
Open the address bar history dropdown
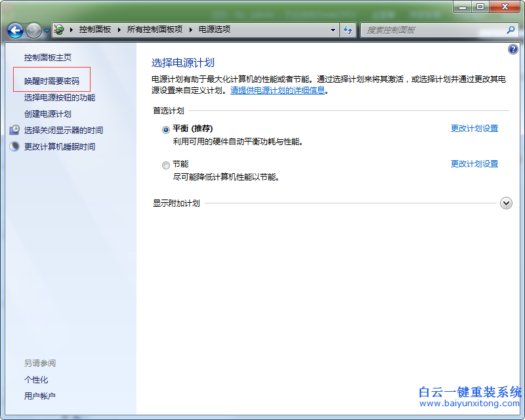pyautogui.click(x=332, y=30)
